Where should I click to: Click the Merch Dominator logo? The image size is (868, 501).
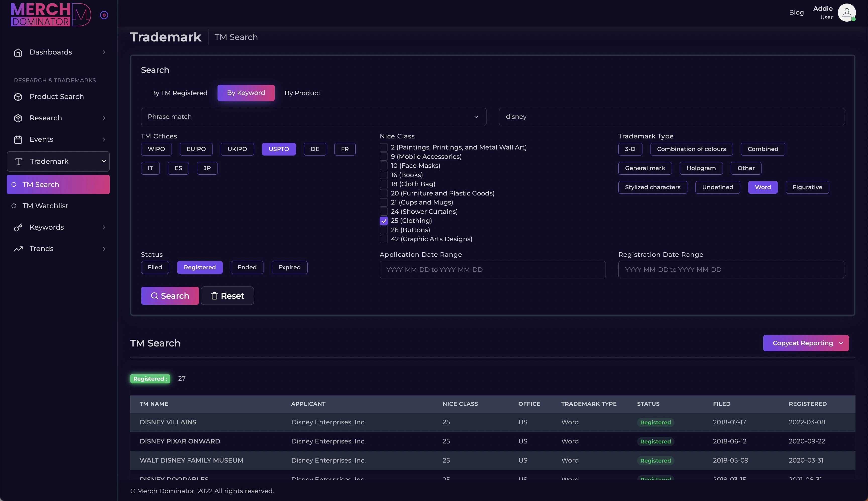pos(51,15)
